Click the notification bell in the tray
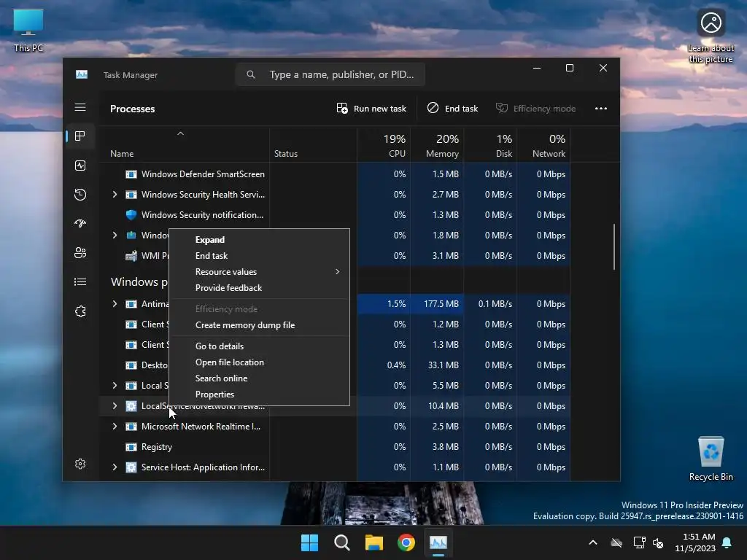Viewport: 747px width, 560px height. (x=727, y=542)
